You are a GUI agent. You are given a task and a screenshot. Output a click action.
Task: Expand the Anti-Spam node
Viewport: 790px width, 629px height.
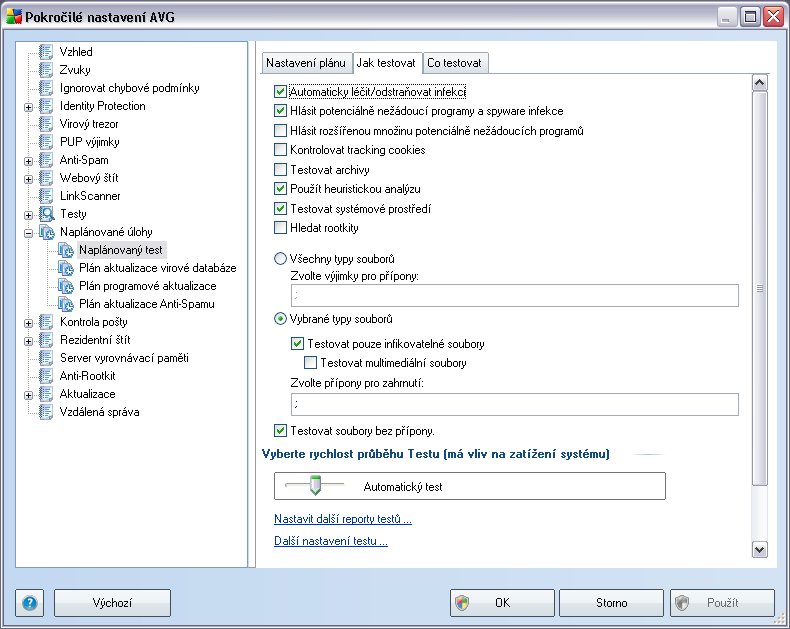(x=28, y=161)
